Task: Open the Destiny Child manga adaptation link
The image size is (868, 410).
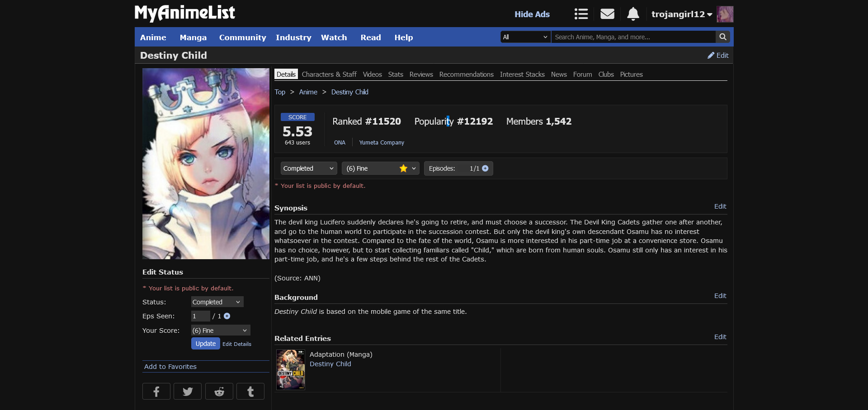Action: [x=330, y=364]
